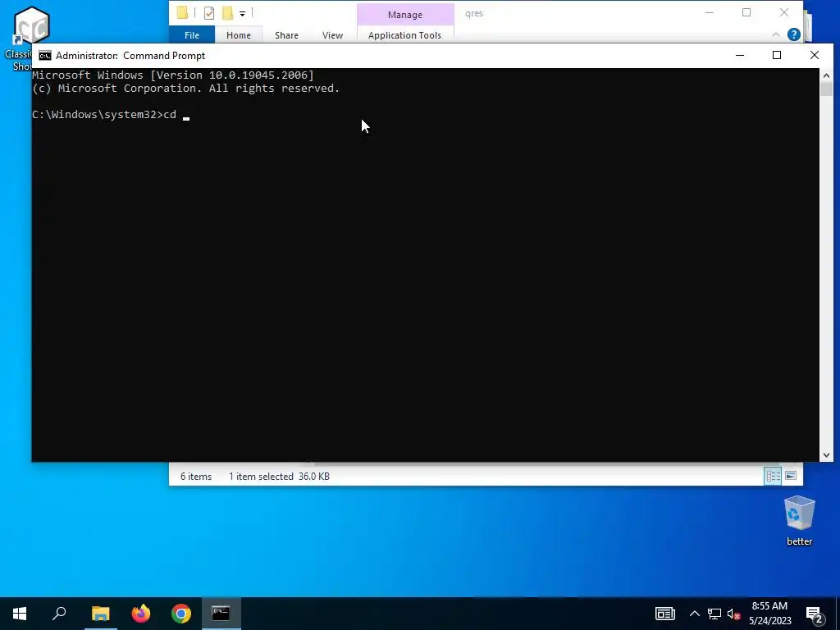Image resolution: width=840 pixels, height=630 pixels.
Task: Close the qres Explorer window
Action: point(783,12)
